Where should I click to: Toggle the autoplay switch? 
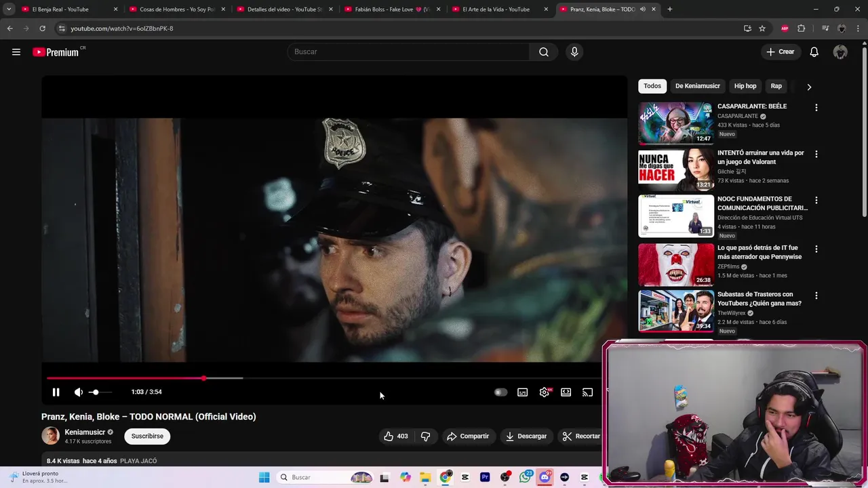tap(500, 392)
